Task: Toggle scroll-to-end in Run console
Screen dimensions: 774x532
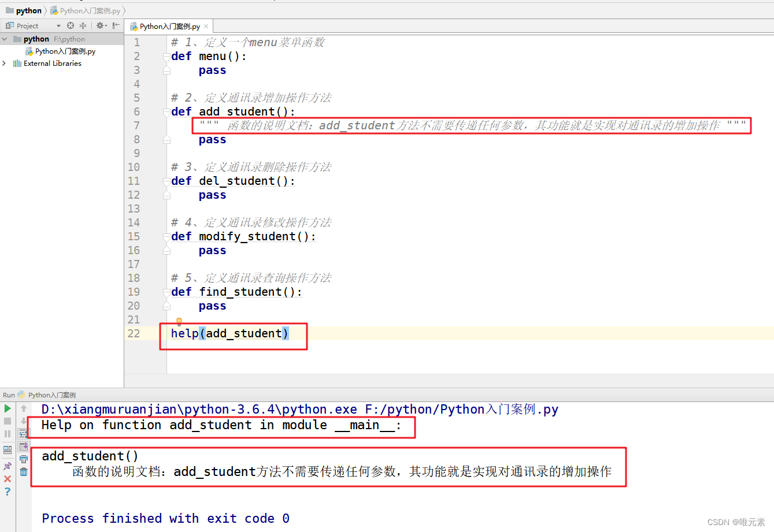Action: pos(24,447)
